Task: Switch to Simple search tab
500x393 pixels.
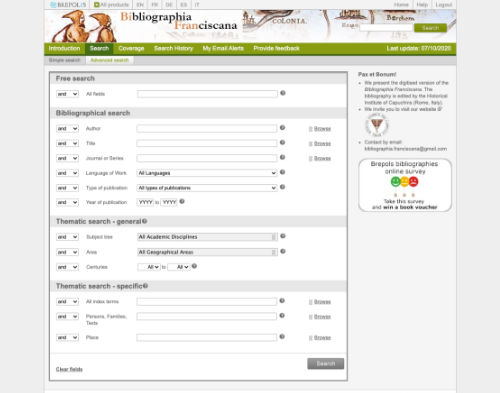Action: (64, 60)
